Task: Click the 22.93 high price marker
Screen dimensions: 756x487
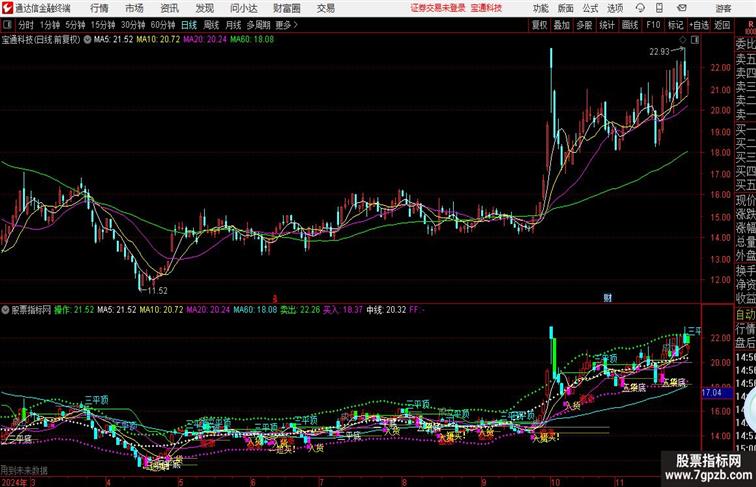Action: click(659, 52)
